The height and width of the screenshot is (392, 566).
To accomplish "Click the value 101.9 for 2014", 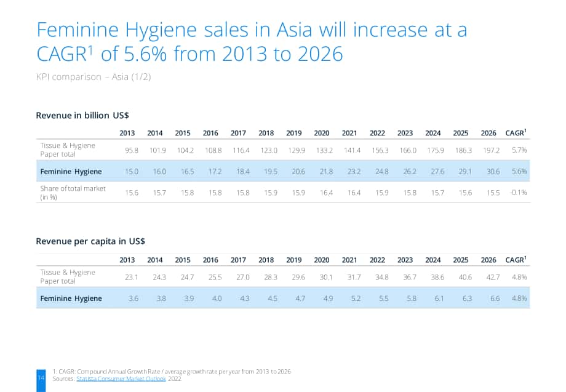I will click(x=157, y=150).
